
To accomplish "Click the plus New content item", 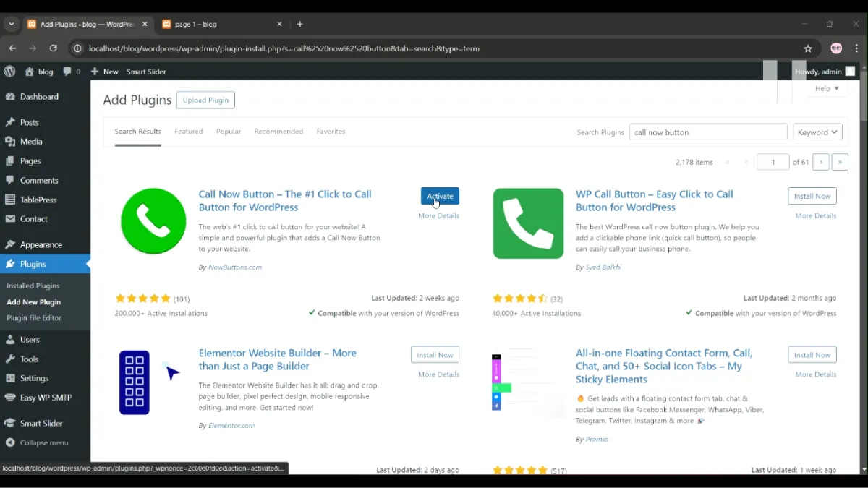I will point(104,72).
